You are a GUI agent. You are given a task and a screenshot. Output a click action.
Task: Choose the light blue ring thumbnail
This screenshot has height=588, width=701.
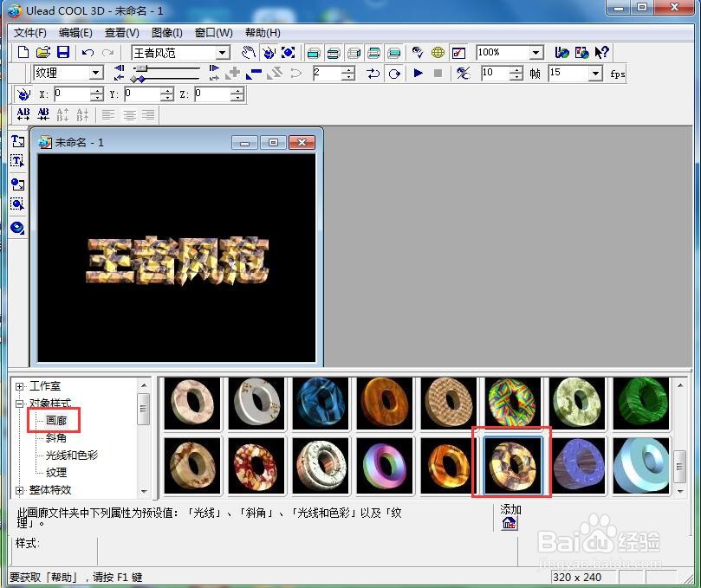coord(641,465)
